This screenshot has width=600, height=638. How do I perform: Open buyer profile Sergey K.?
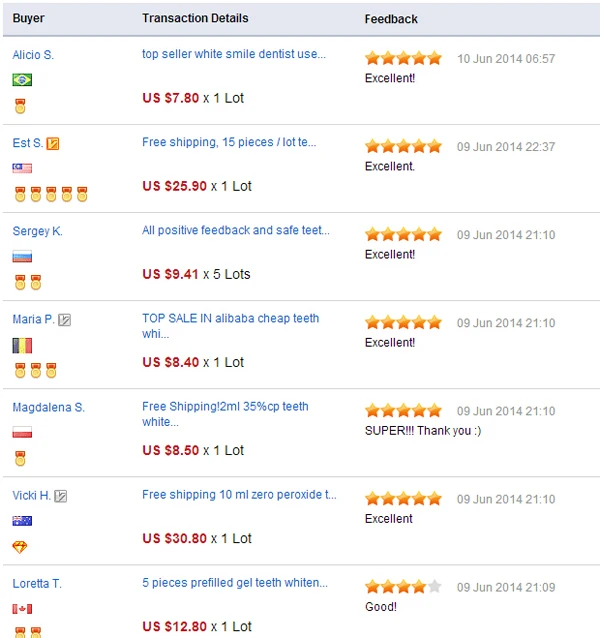[37, 231]
